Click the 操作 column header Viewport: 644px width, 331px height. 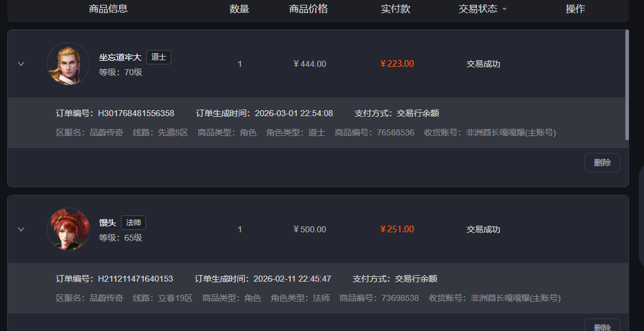point(575,8)
